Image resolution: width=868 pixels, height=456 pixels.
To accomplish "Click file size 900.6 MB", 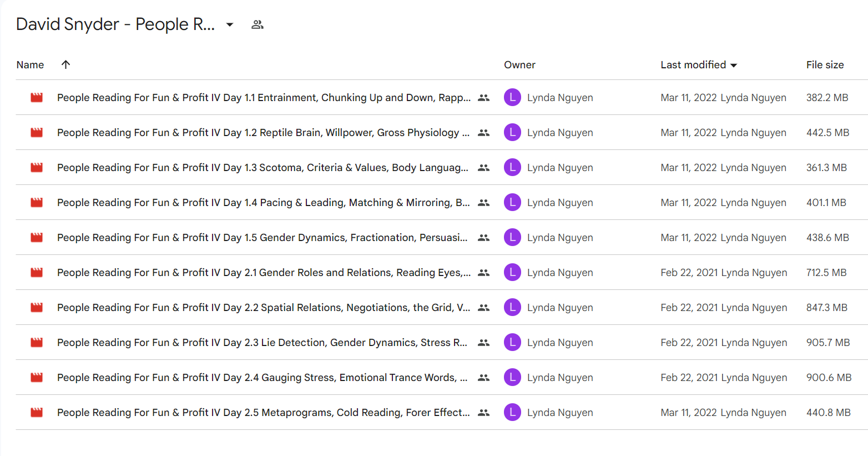I will (829, 378).
